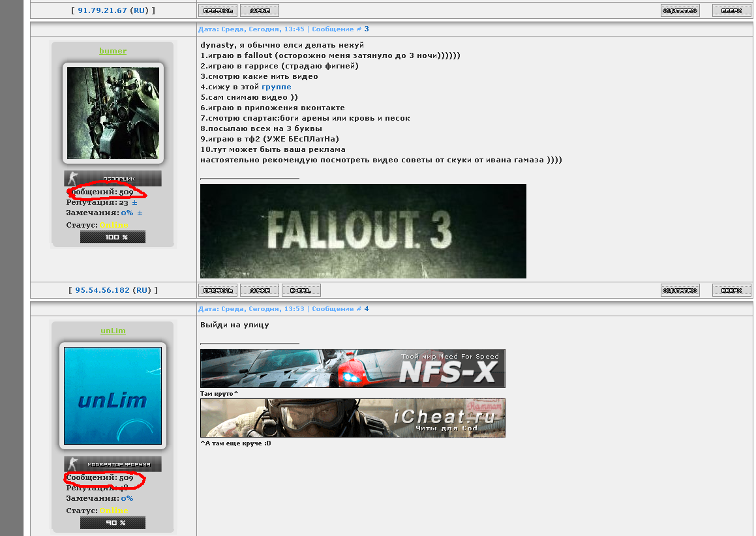Image resolution: width=756 pixels, height=536 pixels.
Task: Click the line '3.смотрю какие нить видео'
Action: click(260, 76)
